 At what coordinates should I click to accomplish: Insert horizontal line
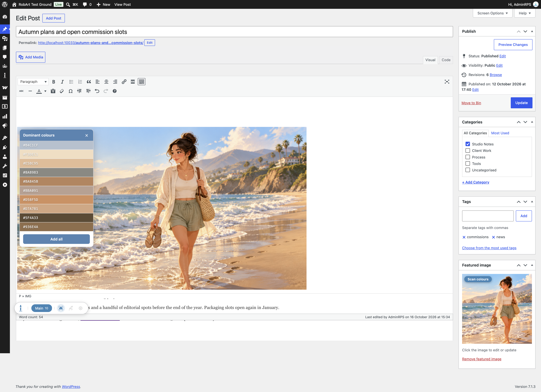(30, 91)
